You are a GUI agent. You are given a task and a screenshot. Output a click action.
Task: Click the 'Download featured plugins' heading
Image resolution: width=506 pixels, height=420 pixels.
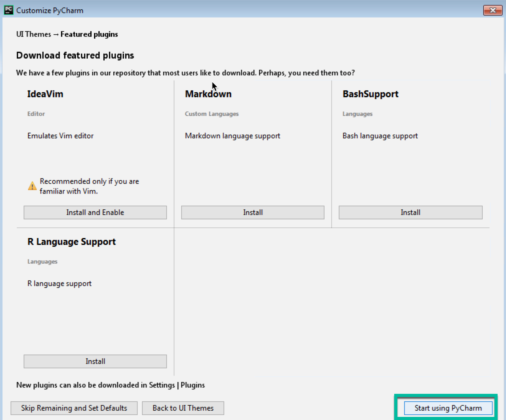pyautogui.click(x=75, y=55)
